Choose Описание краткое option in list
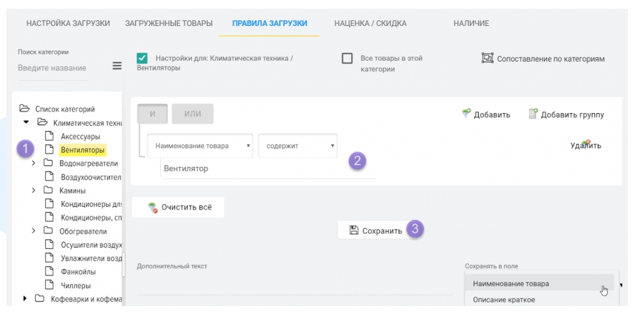The height and width of the screenshot is (313, 644). click(539, 300)
